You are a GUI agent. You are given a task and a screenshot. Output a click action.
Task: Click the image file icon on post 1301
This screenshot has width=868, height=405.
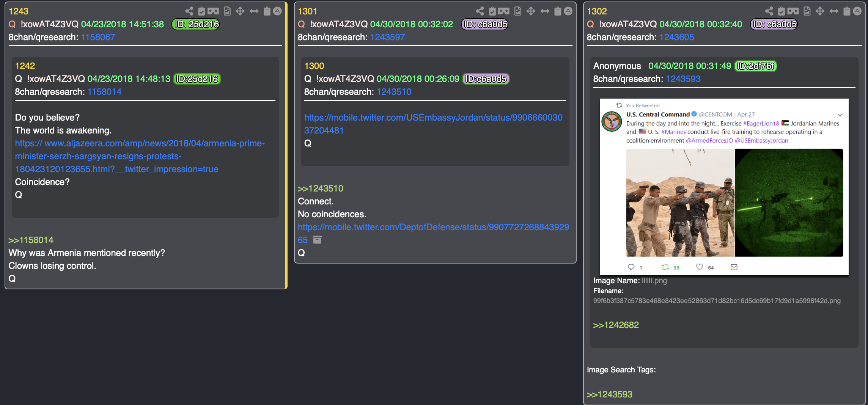517,11
